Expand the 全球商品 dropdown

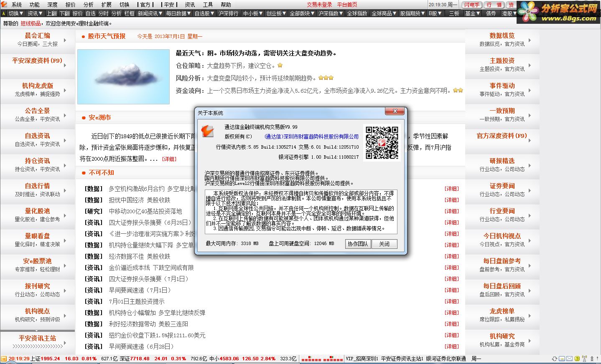[x=385, y=13]
